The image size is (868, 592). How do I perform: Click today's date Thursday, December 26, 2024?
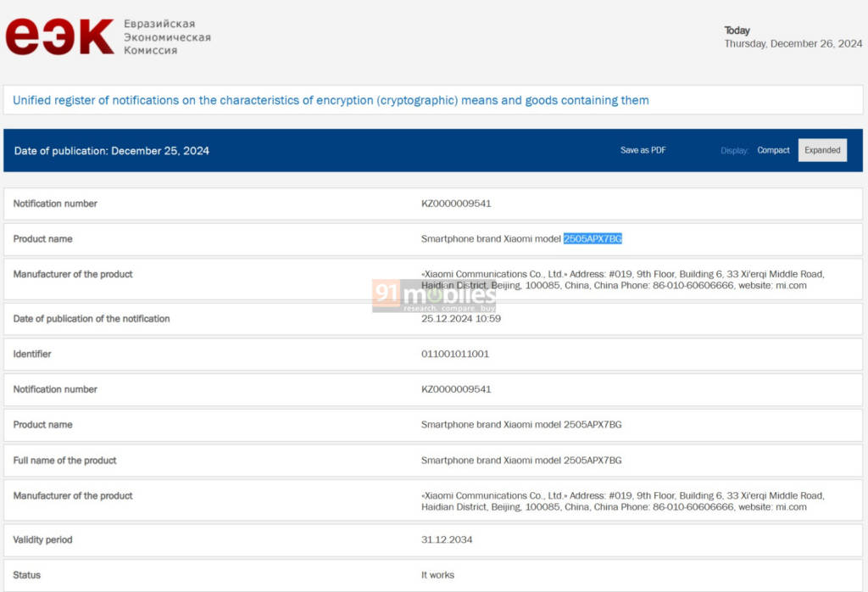pos(793,44)
